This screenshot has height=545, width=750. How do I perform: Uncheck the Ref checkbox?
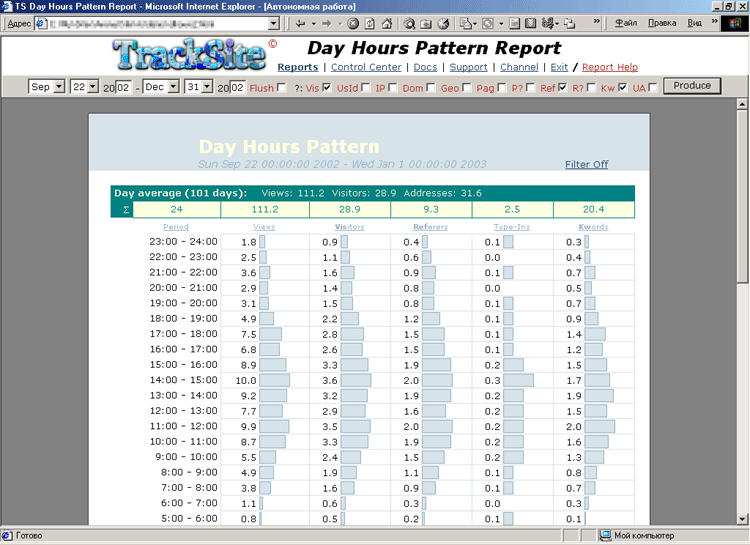coord(562,87)
